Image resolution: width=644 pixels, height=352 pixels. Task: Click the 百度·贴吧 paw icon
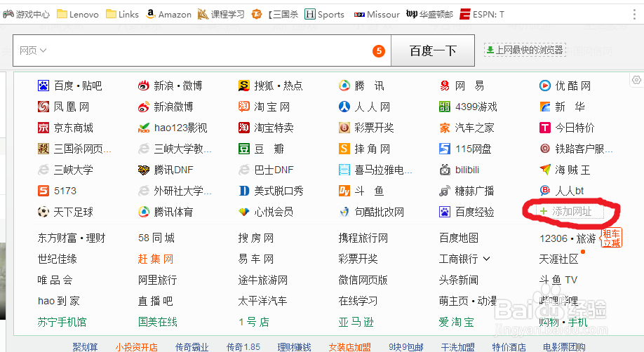[43, 86]
